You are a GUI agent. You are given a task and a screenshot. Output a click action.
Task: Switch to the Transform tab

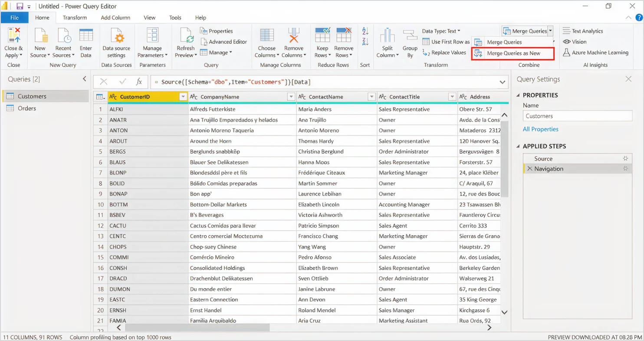[75, 18]
